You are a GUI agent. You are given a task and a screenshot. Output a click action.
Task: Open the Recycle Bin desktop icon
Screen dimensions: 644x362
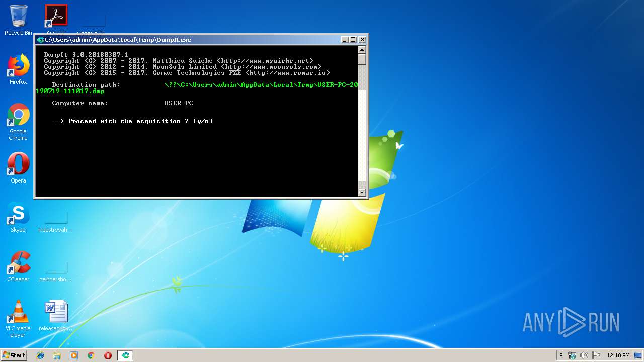(x=18, y=20)
